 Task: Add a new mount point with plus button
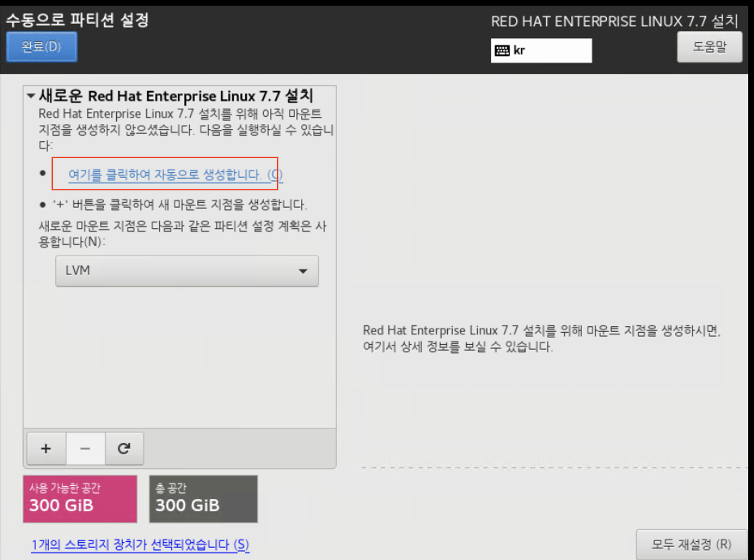coord(46,448)
